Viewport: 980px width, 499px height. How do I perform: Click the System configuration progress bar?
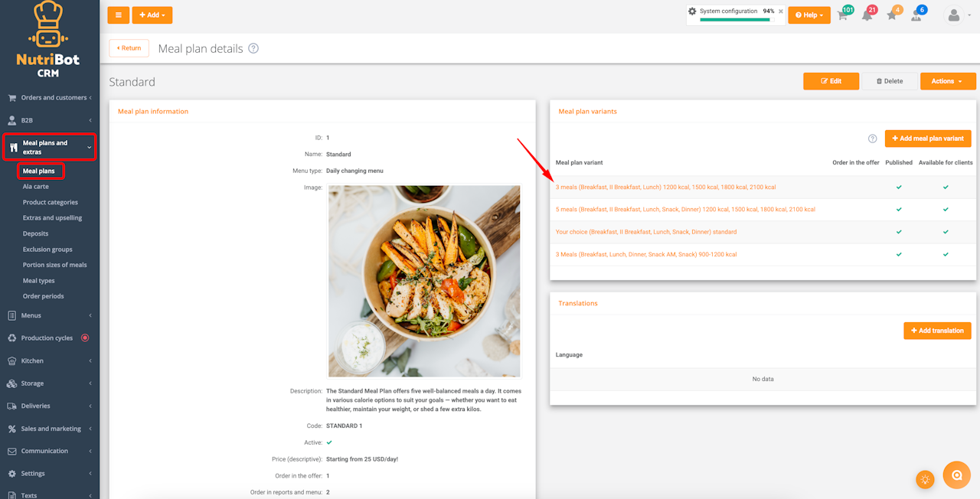click(735, 20)
